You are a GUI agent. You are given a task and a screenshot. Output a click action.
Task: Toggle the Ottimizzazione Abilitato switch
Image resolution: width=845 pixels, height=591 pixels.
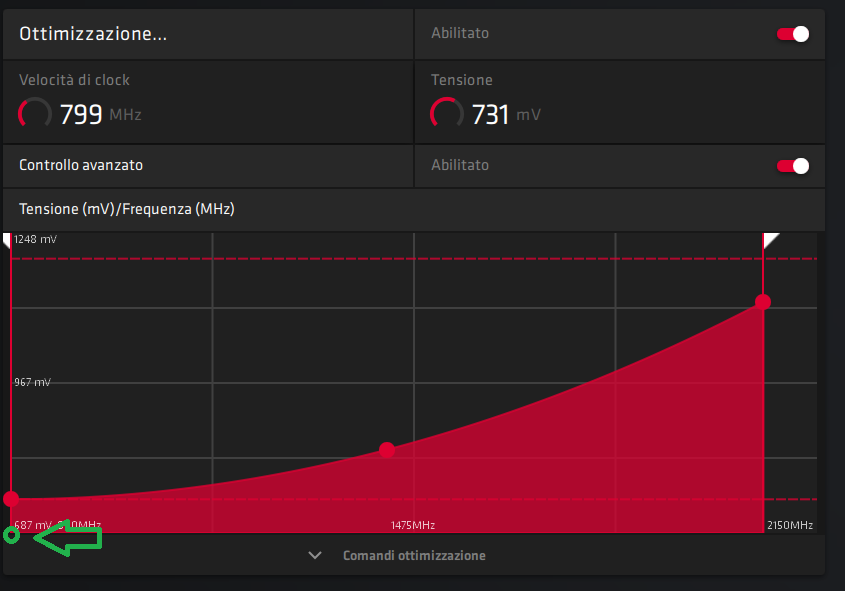tap(793, 34)
